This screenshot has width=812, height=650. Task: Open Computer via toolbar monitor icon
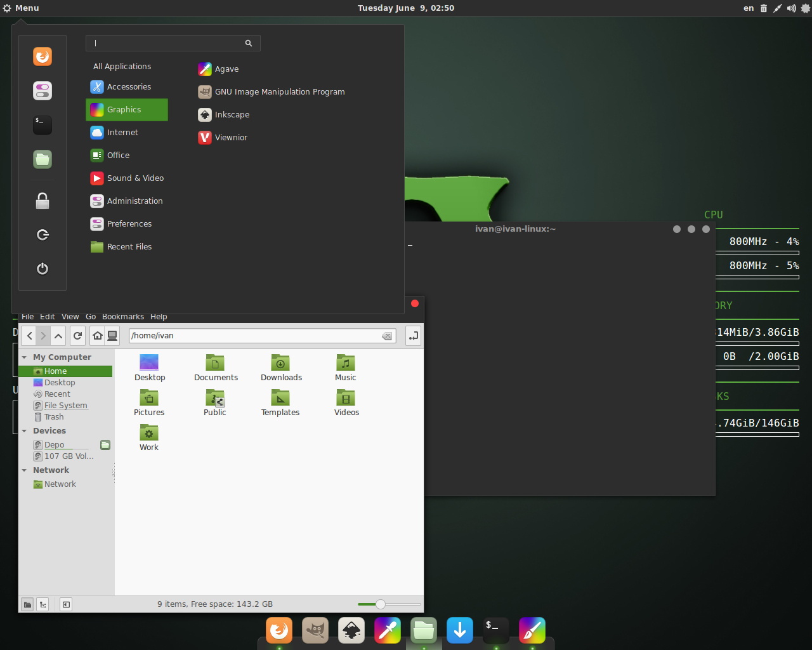pos(112,336)
